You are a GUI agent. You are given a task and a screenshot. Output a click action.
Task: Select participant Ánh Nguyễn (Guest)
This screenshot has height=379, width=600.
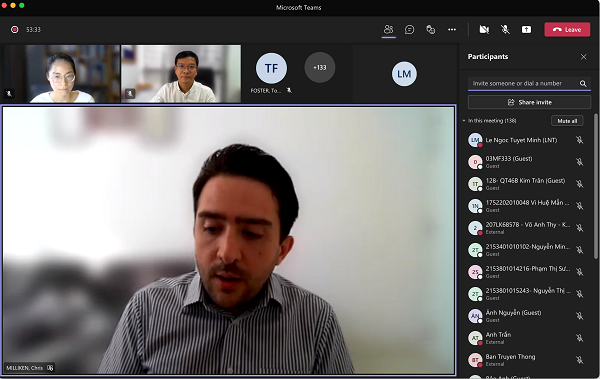pyautogui.click(x=526, y=316)
